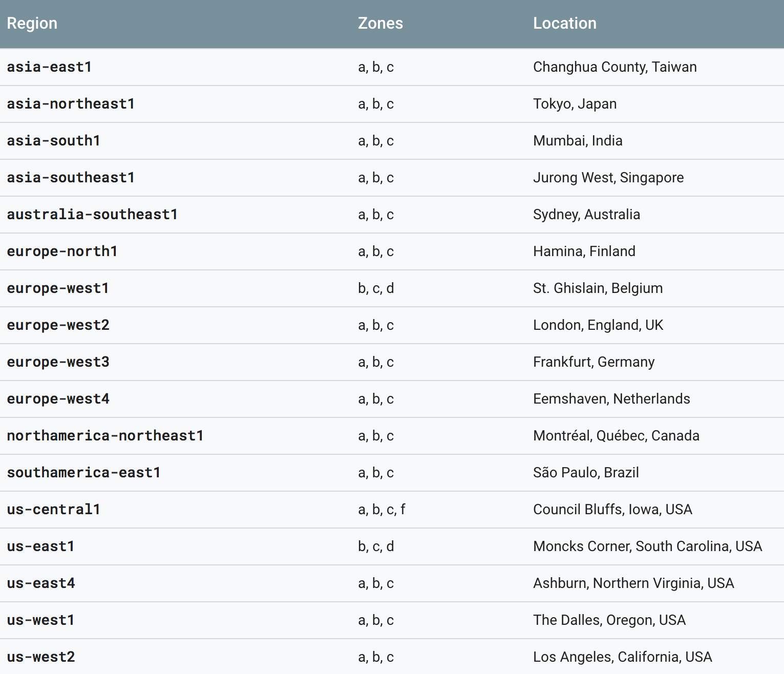Select the us-east1 region cell
The height and width of the screenshot is (674, 784).
40,546
